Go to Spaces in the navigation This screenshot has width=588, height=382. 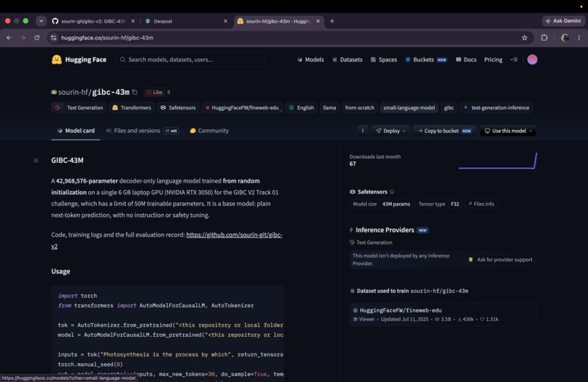coord(384,59)
